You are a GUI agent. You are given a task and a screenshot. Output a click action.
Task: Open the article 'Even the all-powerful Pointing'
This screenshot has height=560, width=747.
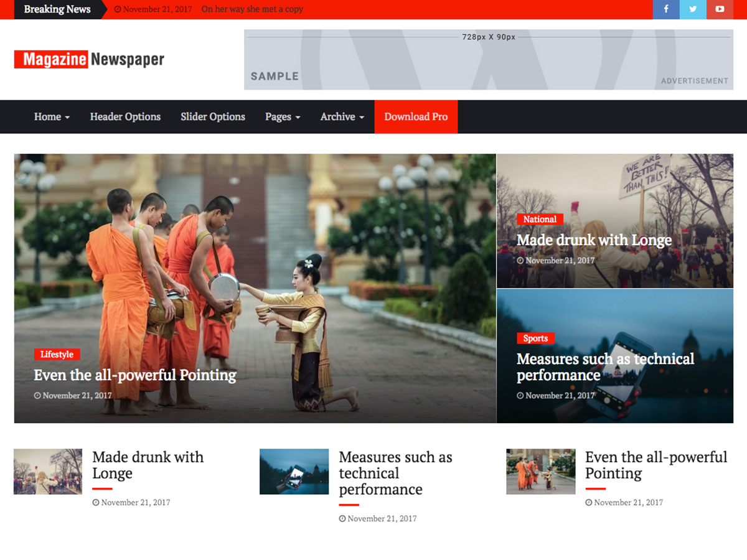coord(135,375)
